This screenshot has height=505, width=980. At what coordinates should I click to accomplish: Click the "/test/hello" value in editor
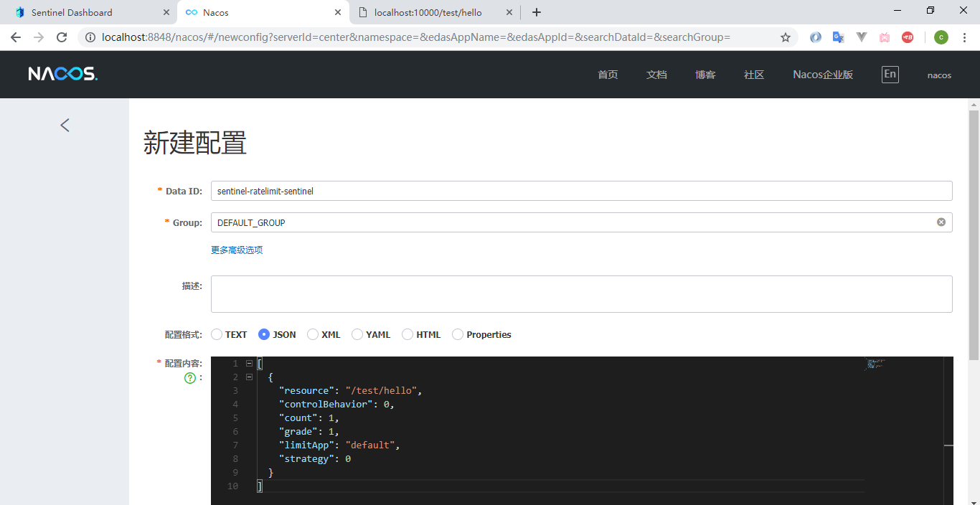click(382, 391)
